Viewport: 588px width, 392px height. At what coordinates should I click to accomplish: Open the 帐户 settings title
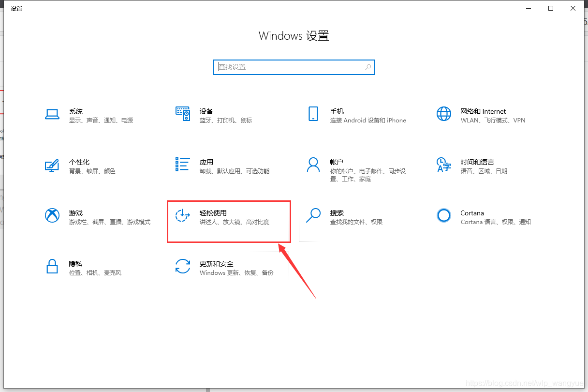[x=337, y=162]
